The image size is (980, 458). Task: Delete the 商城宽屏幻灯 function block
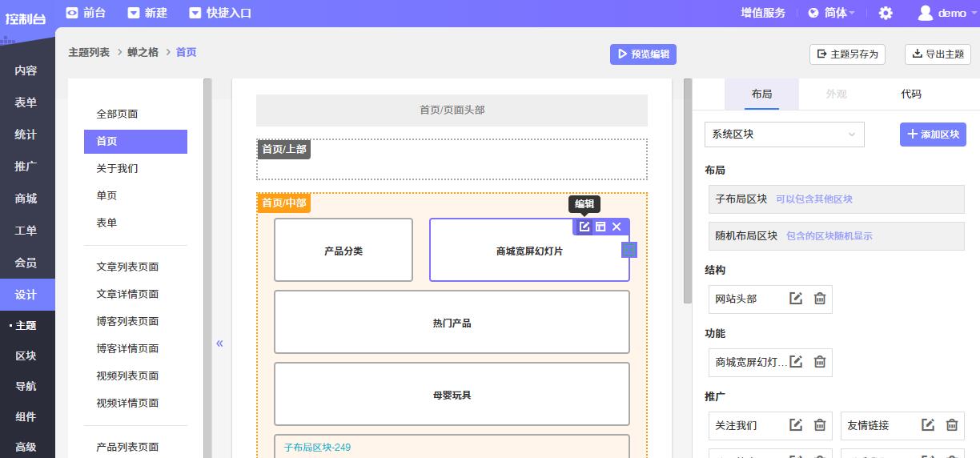(820, 362)
